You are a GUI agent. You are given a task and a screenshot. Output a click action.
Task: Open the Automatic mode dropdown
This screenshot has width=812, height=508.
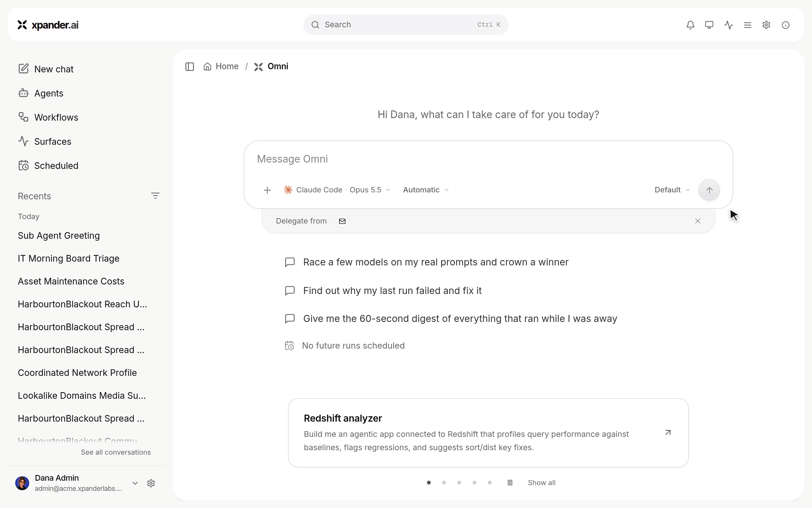click(x=426, y=190)
